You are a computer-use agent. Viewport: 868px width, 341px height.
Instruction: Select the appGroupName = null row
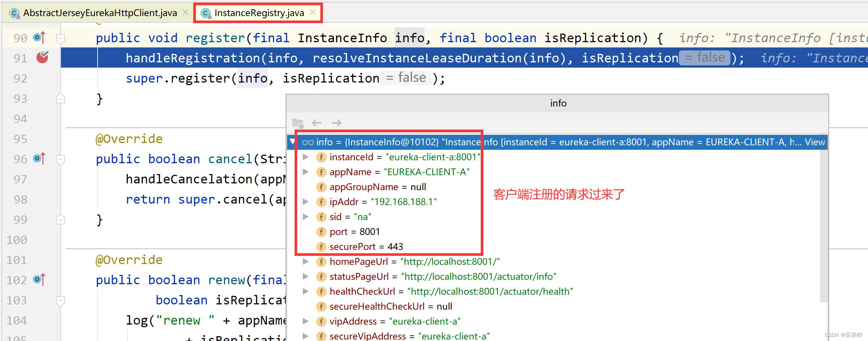coord(553,187)
